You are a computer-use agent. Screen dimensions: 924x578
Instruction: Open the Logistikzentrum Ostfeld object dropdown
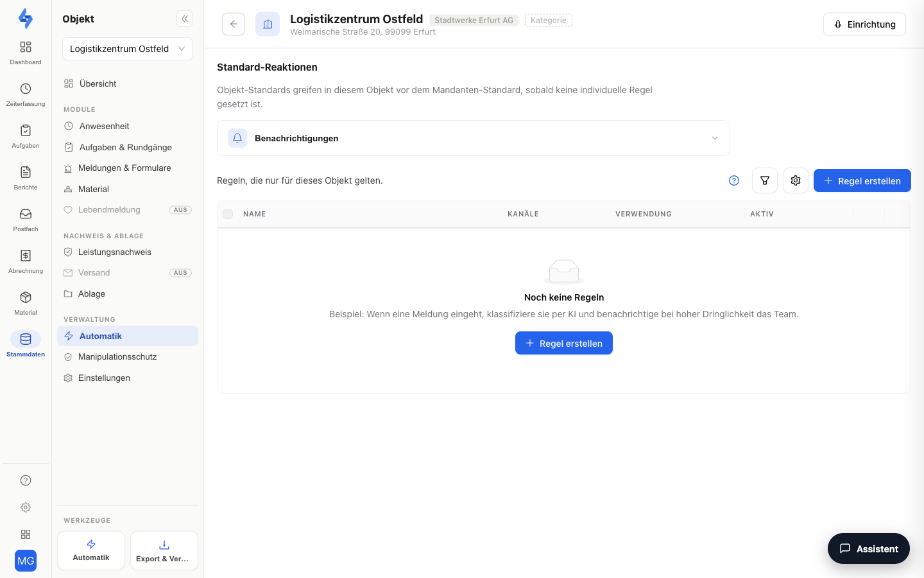tap(128, 49)
